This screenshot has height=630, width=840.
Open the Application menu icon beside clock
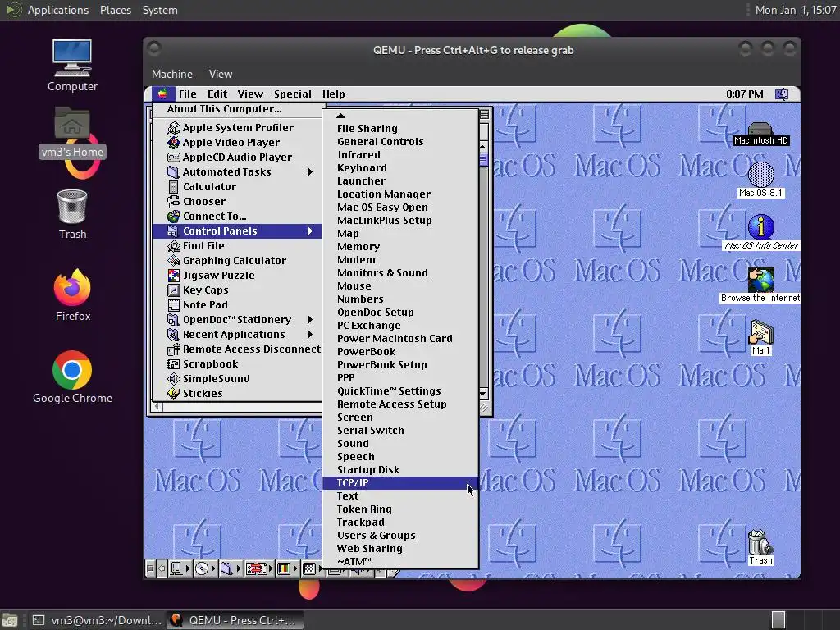(x=782, y=94)
